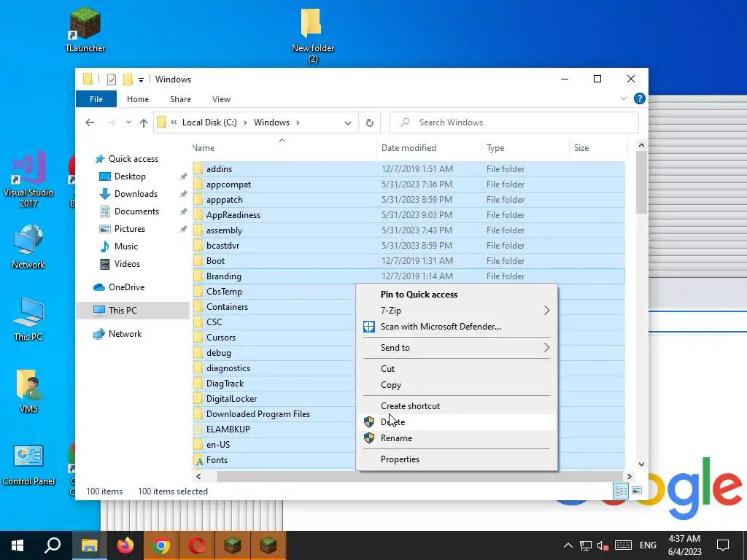Switch to Large icons view layout icon
Screen dimensions: 747x560
636,491
